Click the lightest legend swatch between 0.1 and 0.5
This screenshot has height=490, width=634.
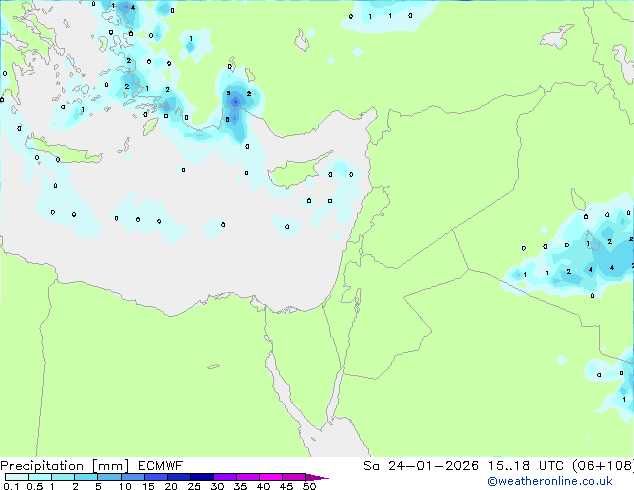pos(17,477)
